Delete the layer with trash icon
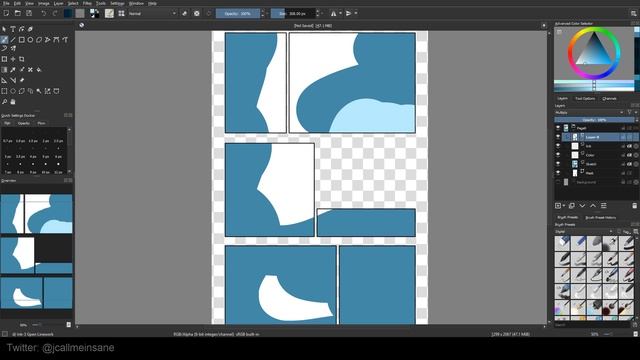Screen dimensions: 640x360 (634, 206)
